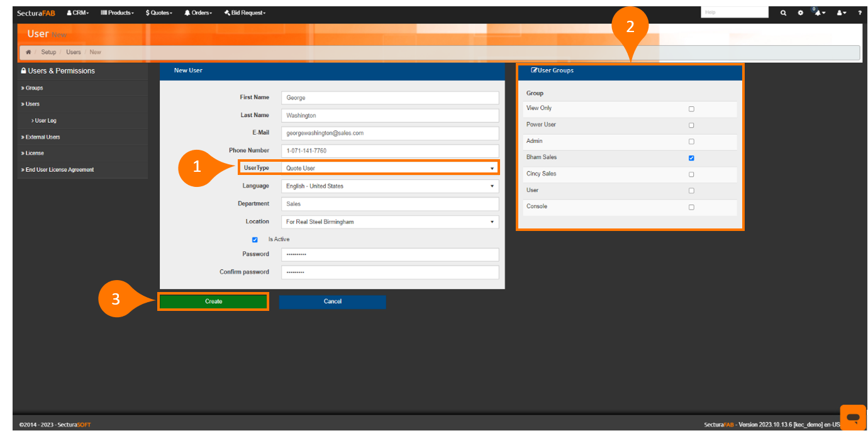Image resolution: width=868 pixels, height=433 pixels.
Task: Click the question mark help icon
Action: pos(859,13)
